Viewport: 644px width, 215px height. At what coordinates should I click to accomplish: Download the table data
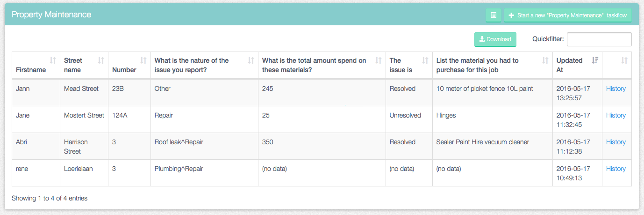pos(495,39)
